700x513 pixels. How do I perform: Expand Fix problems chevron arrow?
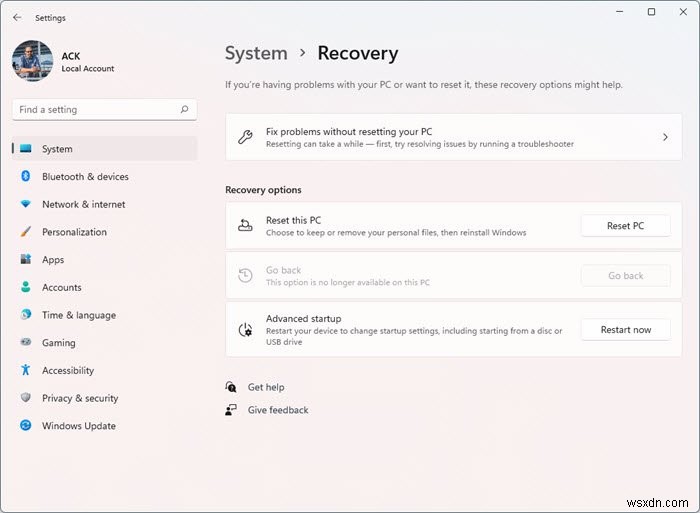pos(665,137)
